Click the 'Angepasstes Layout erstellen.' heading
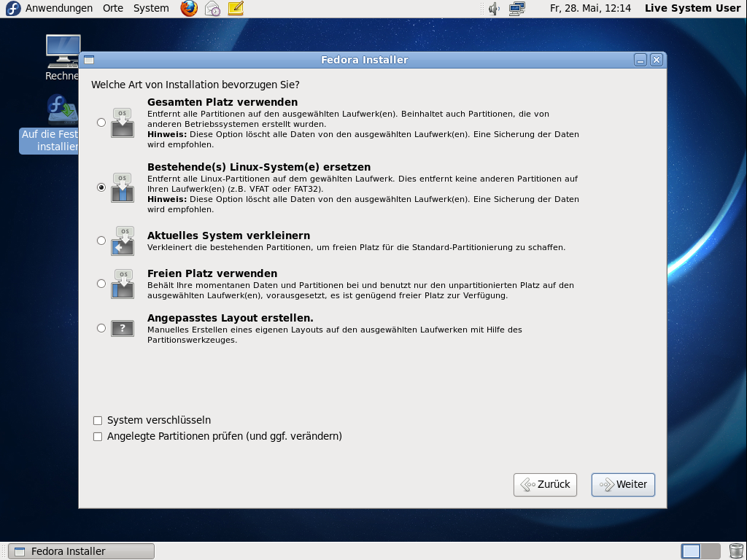 tap(231, 318)
